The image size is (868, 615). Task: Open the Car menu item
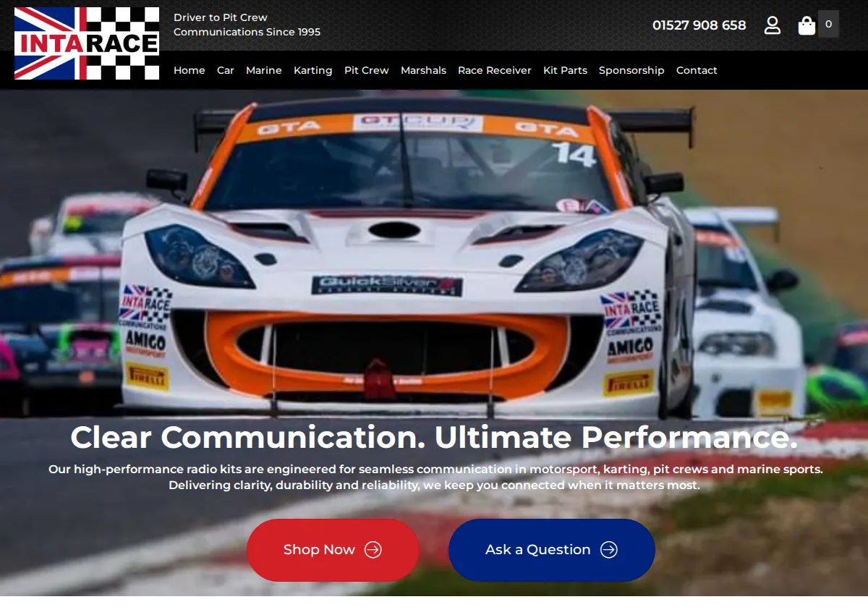(226, 70)
